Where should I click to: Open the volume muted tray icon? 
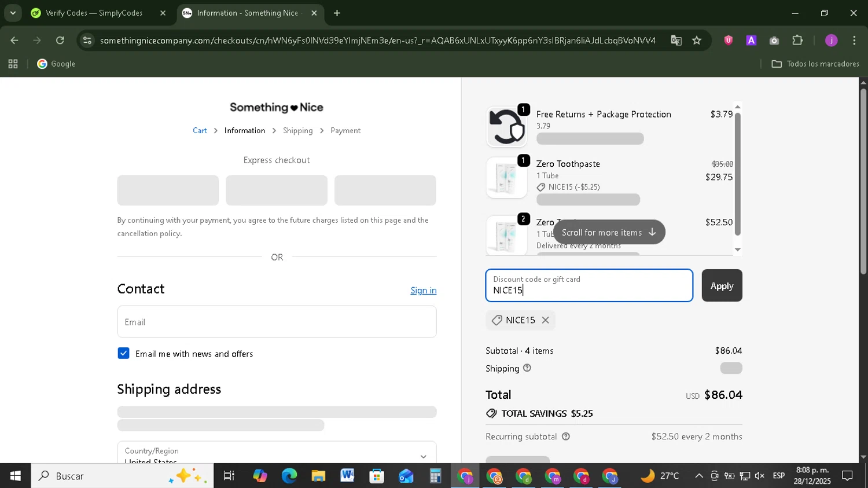pos(760,476)
